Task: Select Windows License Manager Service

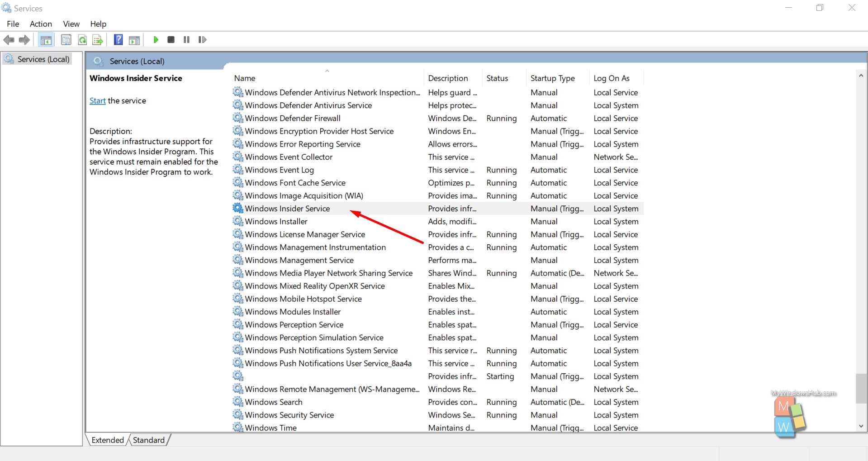Action: pos(437,234)
